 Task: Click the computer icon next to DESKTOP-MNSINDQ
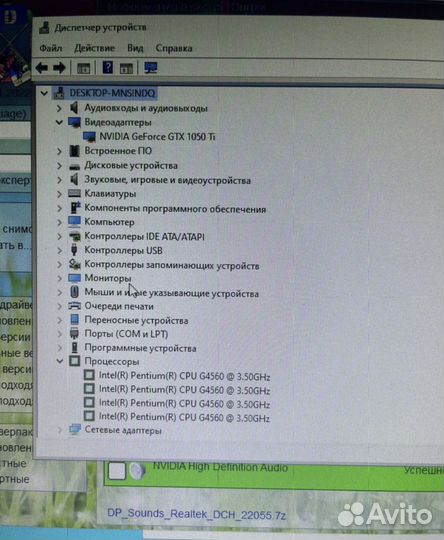pos(60,93)
